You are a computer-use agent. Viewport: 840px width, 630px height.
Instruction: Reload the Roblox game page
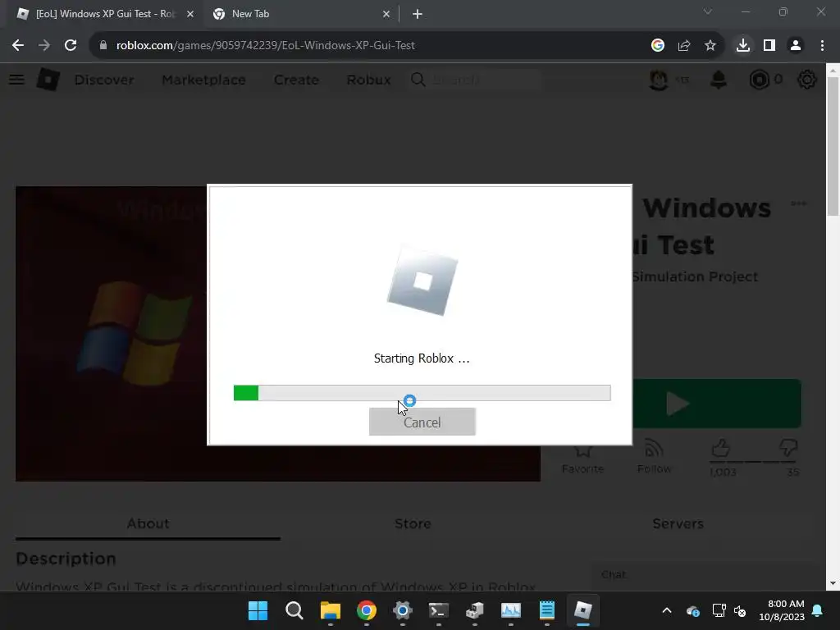[71, 46]
